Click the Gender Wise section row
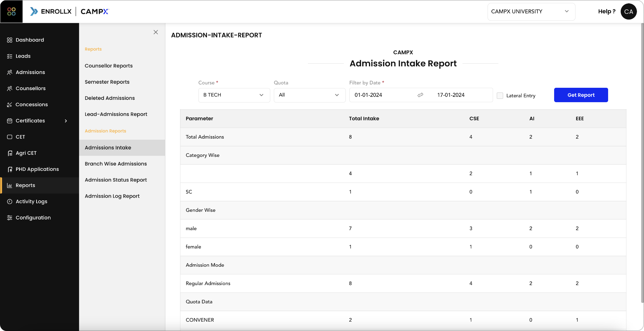The width and height of the screenshot is (644, 331). tap(403, 210)
